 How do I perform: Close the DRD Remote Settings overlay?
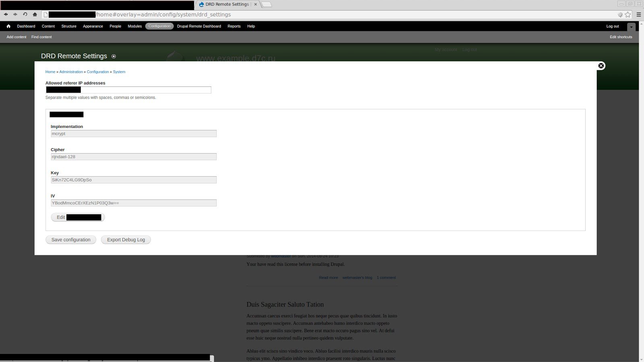[601, 66]
